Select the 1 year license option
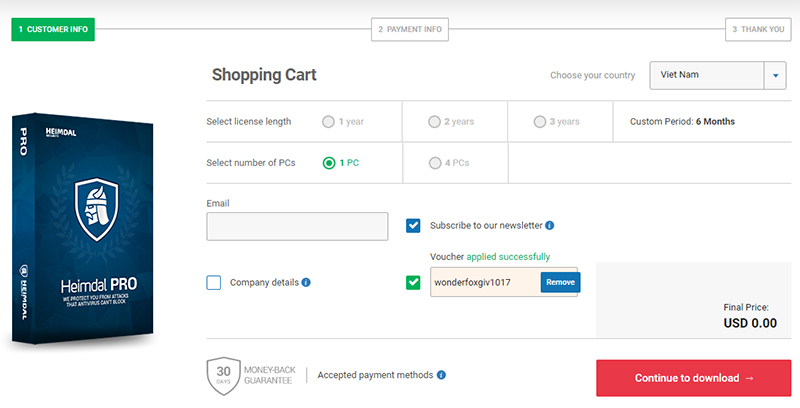Screen dimensions: 800x408 click(328, 122)
